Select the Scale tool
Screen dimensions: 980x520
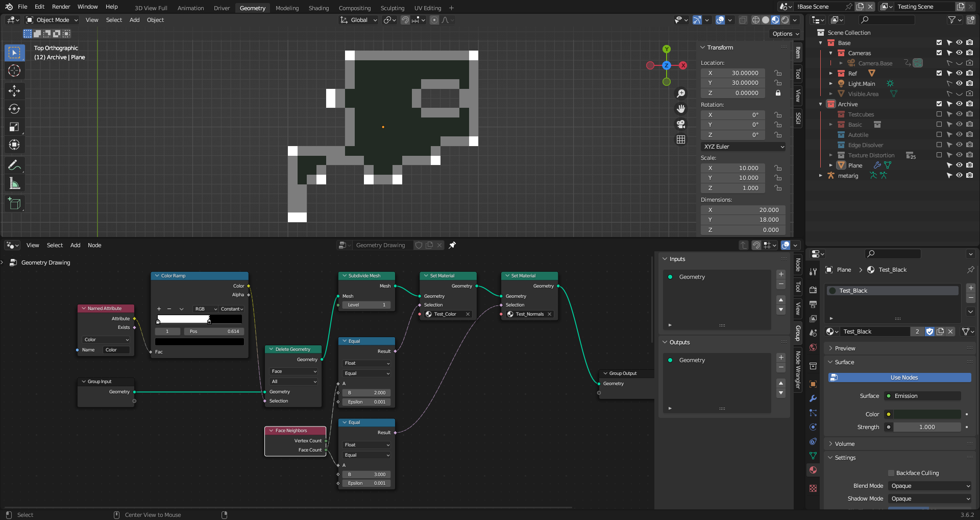(x=14, y=127)
